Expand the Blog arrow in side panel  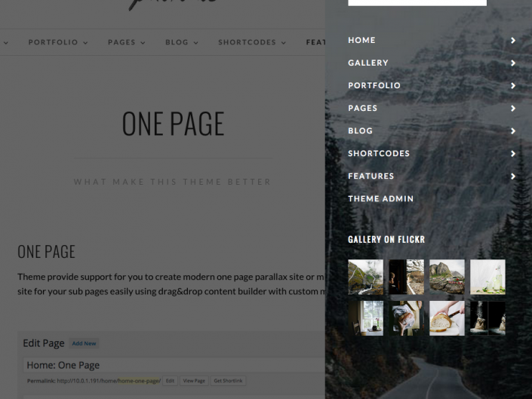click(x=513, y=130)
